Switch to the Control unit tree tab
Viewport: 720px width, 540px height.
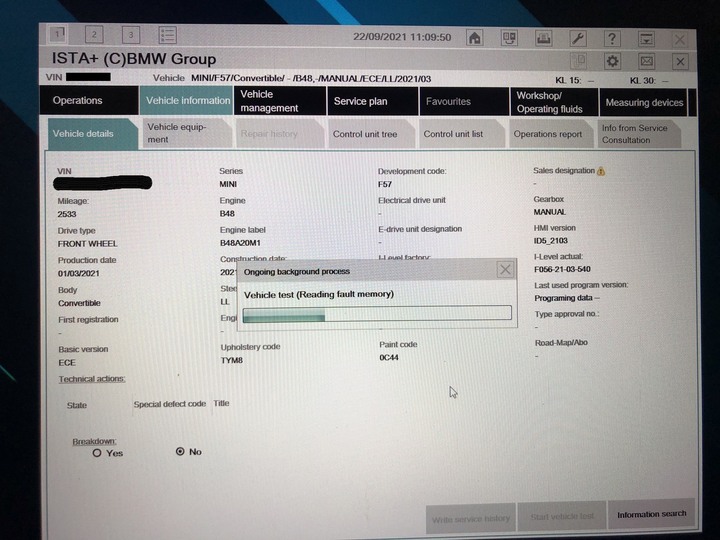pos(371,134)
